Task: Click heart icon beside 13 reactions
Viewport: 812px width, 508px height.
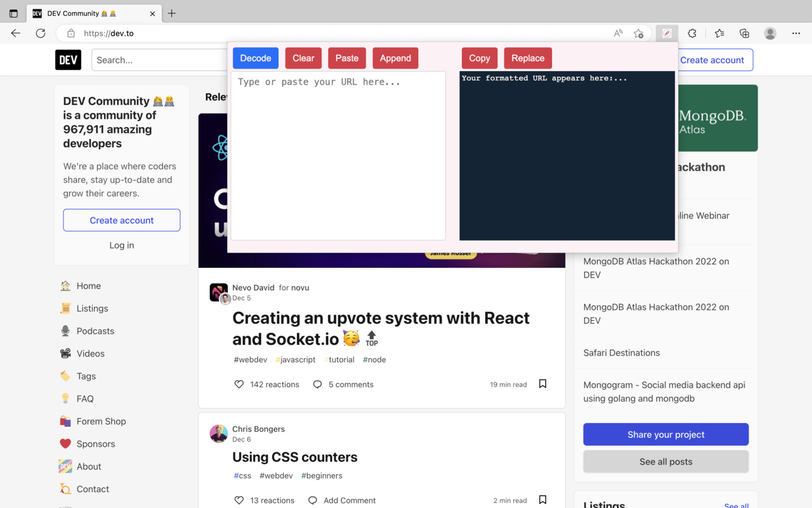Action: pos(239,500)
